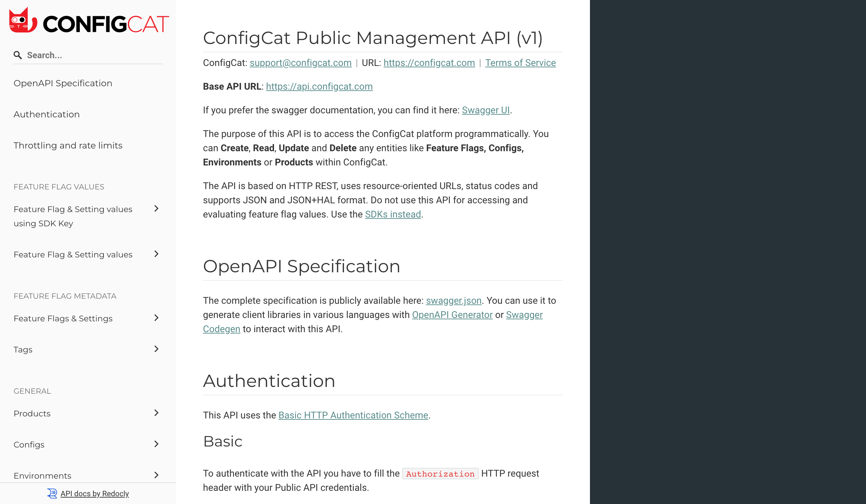Expand the Configs chevron arrow
The width and height of the screenshot is (866, 504).
(156, 444)
